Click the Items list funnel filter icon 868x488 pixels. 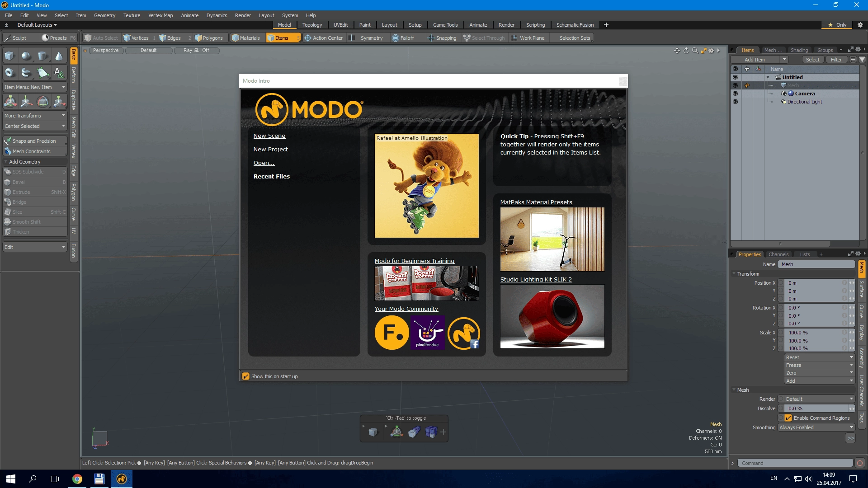[862, 60]
